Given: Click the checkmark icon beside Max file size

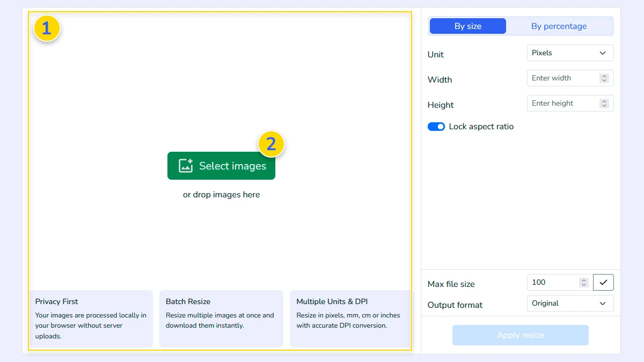Looking at the screenshot, I should (603, 282).
